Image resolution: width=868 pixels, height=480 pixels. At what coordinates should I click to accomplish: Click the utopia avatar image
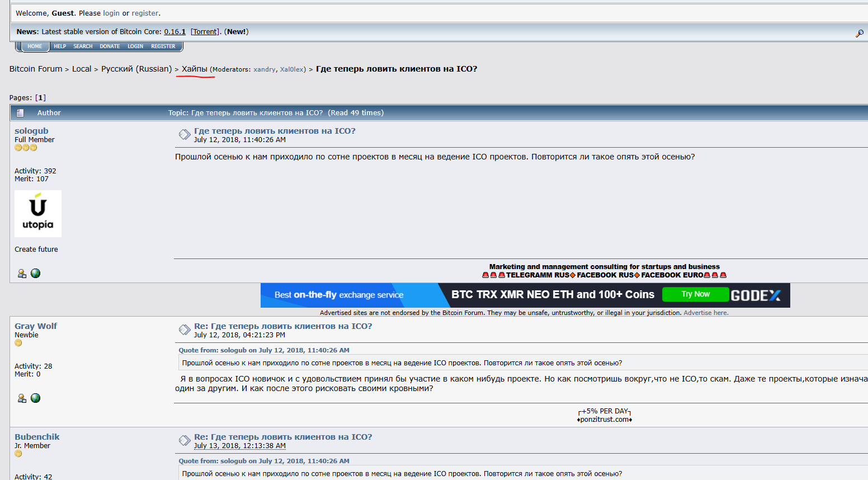click(38, 214)
